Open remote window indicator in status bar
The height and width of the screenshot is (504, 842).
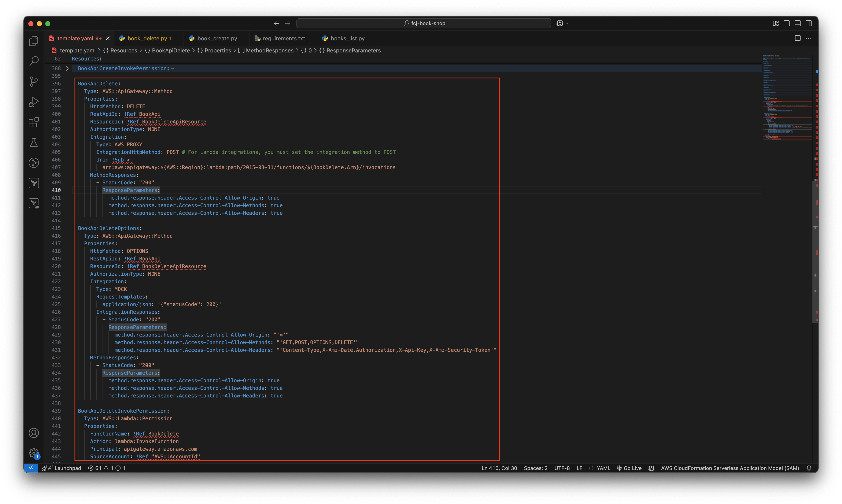pos(31,468)
